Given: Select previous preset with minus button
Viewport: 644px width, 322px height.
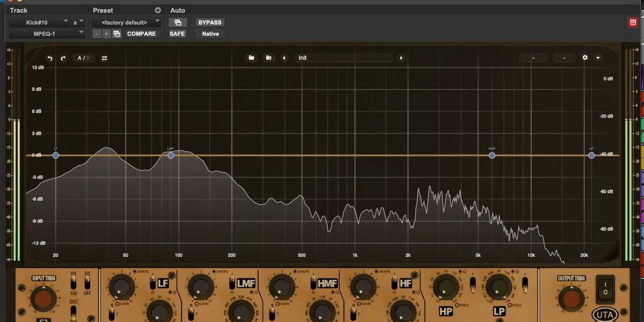Looking at the screenshot, I should coord(96,34).
